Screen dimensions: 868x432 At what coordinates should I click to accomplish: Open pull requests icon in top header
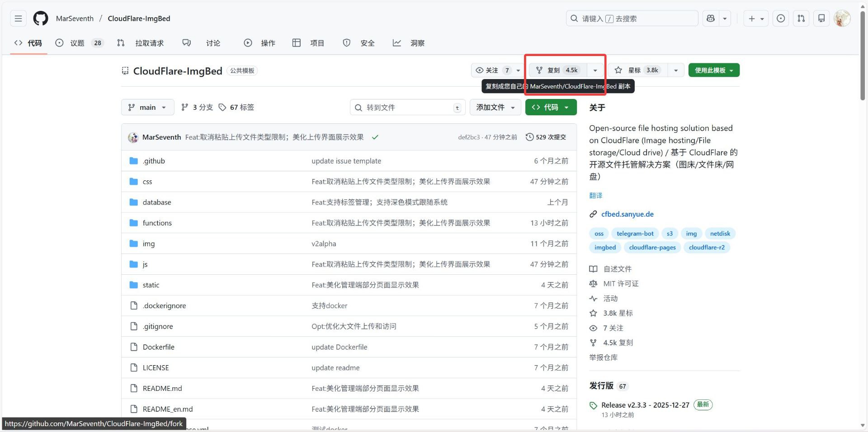pos(801,19)
